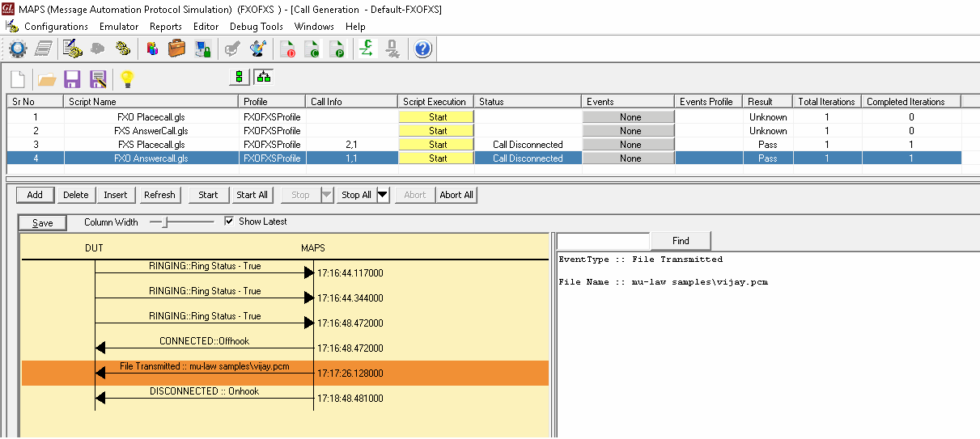Click the green vertical two-box layout icon
980x439 pixels.
click(x=240, y=78)
